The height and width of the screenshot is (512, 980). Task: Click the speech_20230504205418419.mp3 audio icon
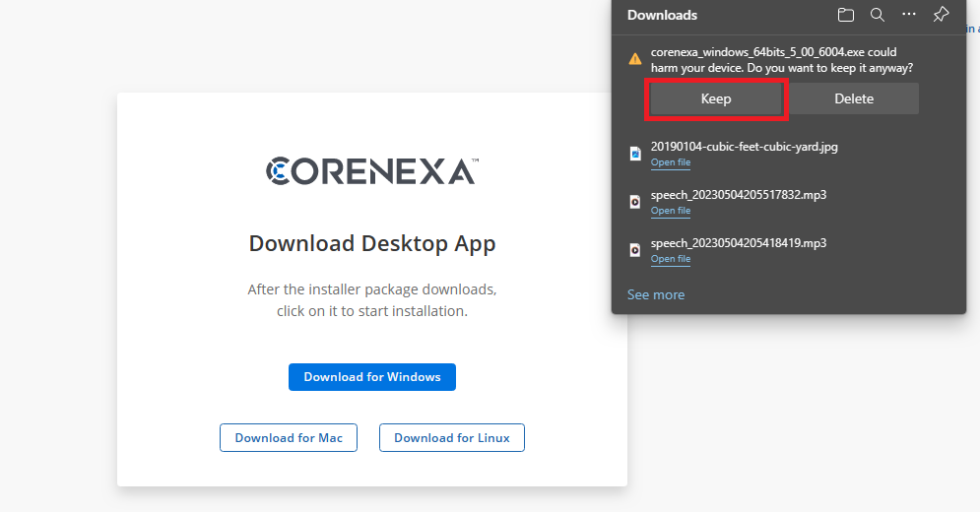coord(635,250)
